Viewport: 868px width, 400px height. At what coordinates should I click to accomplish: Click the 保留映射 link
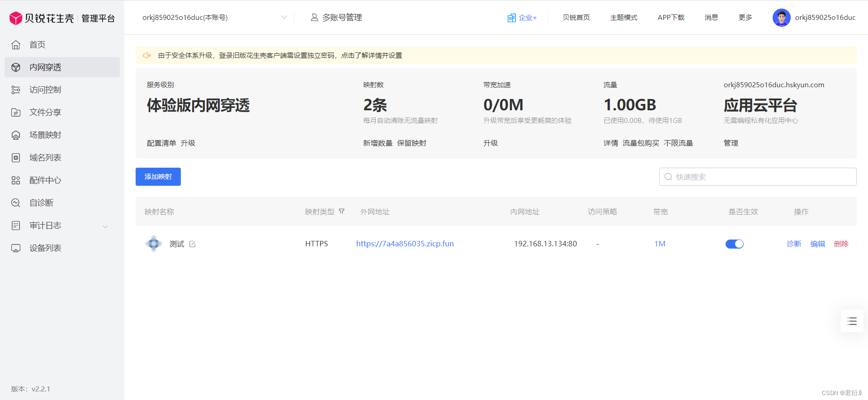coord(411,143)
